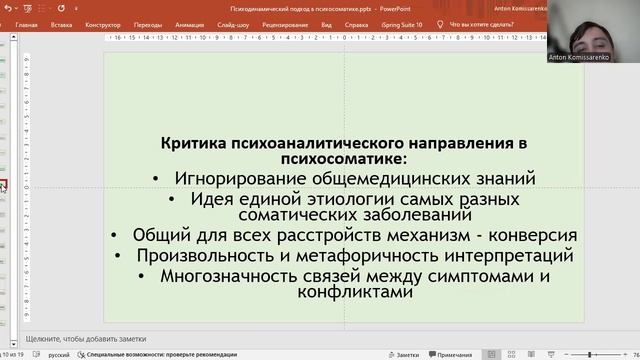
Task: Open the Undo history dropdown arrow
Action: coord(16,9)
